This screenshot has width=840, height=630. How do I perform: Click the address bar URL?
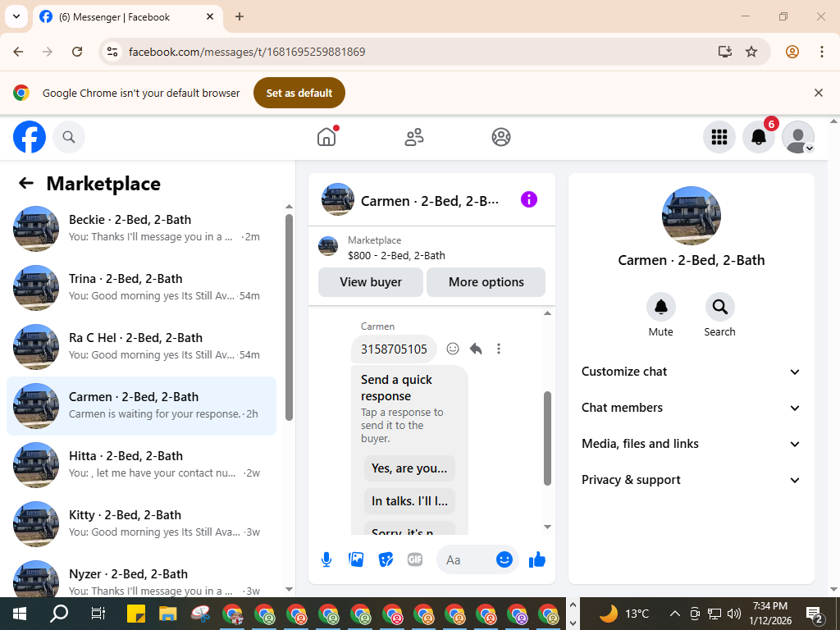pyautogui.click(x=247, y=52)
